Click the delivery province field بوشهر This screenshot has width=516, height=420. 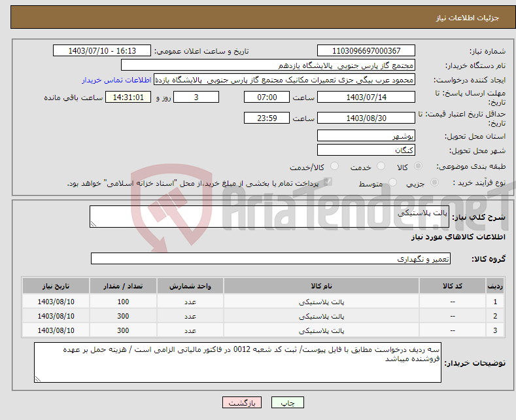366,135
